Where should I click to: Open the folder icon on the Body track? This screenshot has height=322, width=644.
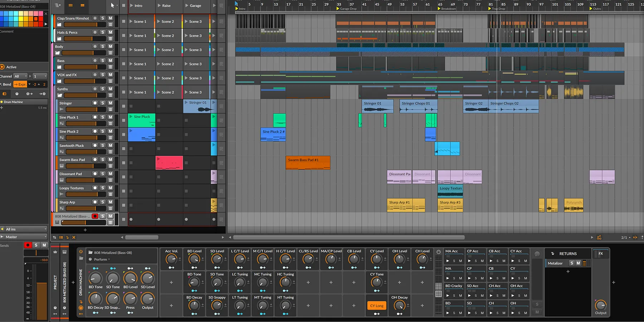click(58, 53)
